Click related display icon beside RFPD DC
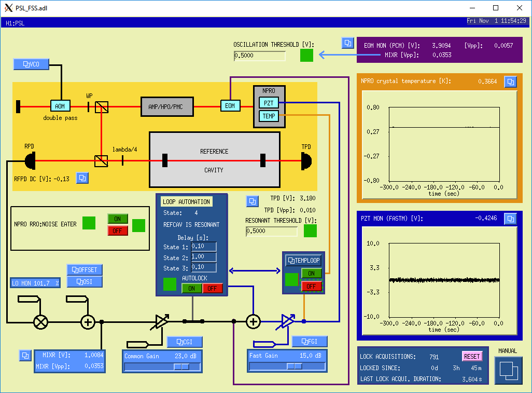 click(82, 179)
